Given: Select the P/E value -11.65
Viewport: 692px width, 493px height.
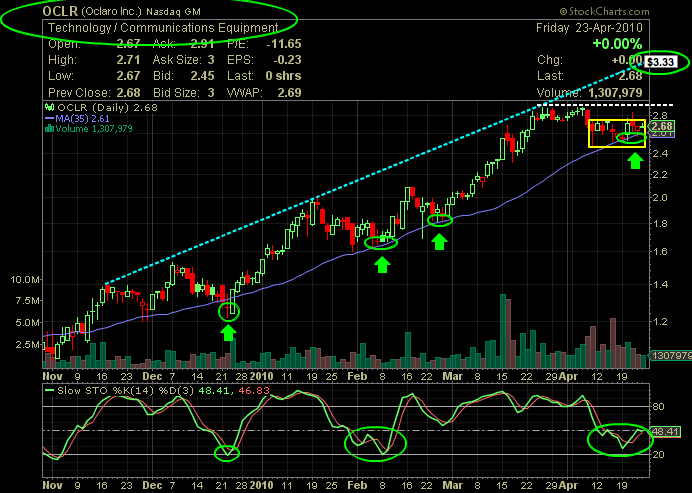Looking at the screenshot, I should point(286,44).
